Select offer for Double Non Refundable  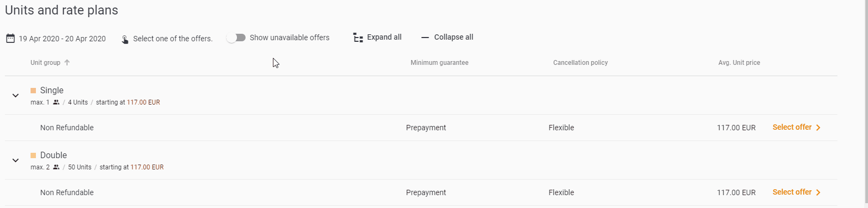(797, 192)
